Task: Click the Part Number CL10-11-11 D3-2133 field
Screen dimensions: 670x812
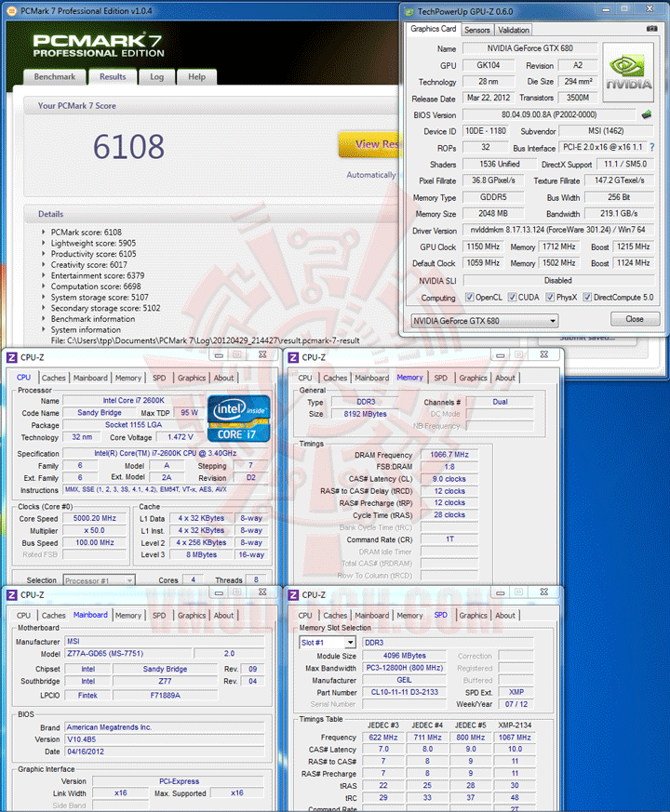Action: click(404, 692)
